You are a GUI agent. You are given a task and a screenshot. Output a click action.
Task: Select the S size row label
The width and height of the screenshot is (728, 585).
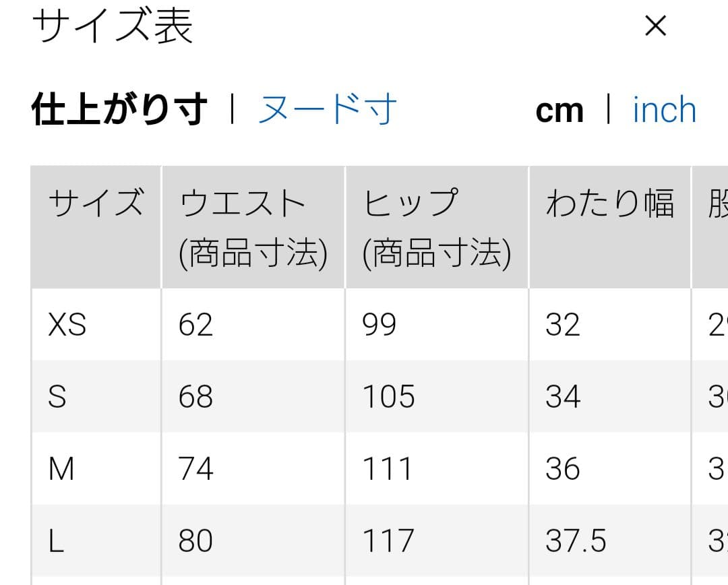click(x=57, y=396)
